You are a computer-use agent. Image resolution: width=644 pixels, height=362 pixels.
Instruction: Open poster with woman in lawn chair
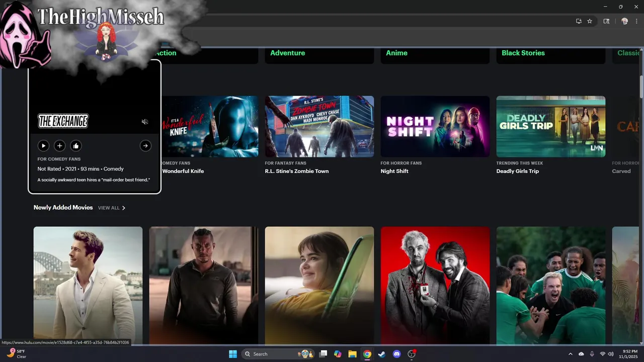tap(319, 285)
